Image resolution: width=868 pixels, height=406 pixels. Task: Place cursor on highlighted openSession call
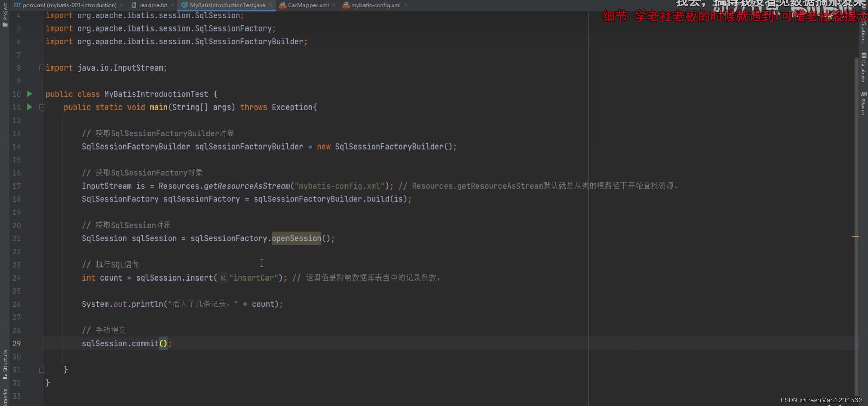click(296, 238)
